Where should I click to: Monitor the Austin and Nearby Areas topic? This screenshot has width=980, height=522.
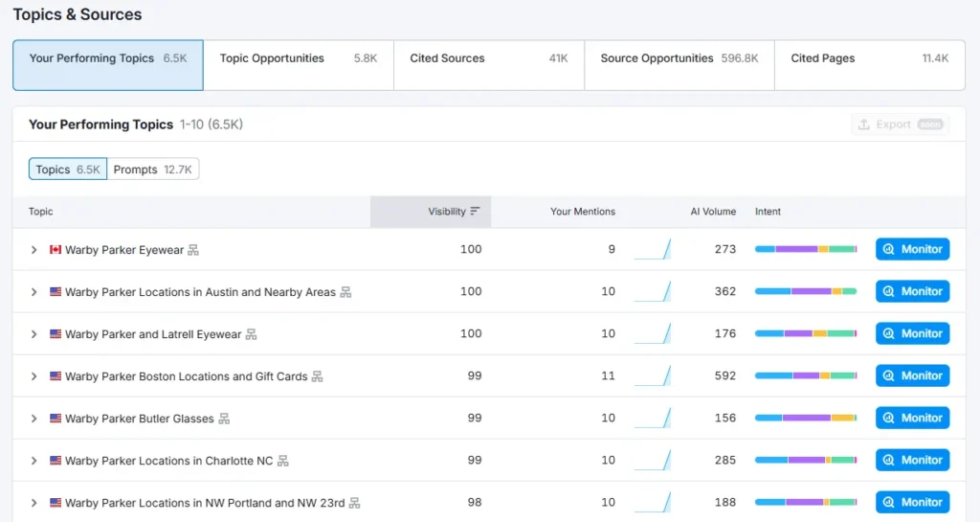[x=912, y=291]
